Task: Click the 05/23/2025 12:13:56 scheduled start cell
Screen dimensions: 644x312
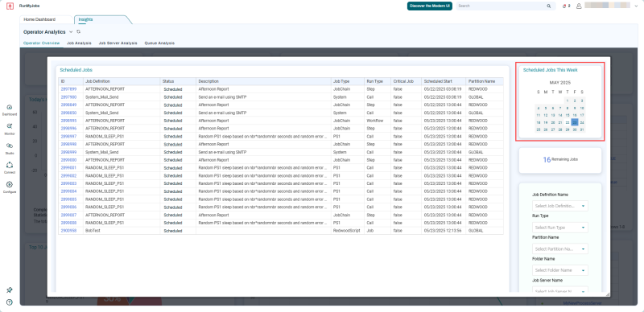Action: 444,231
